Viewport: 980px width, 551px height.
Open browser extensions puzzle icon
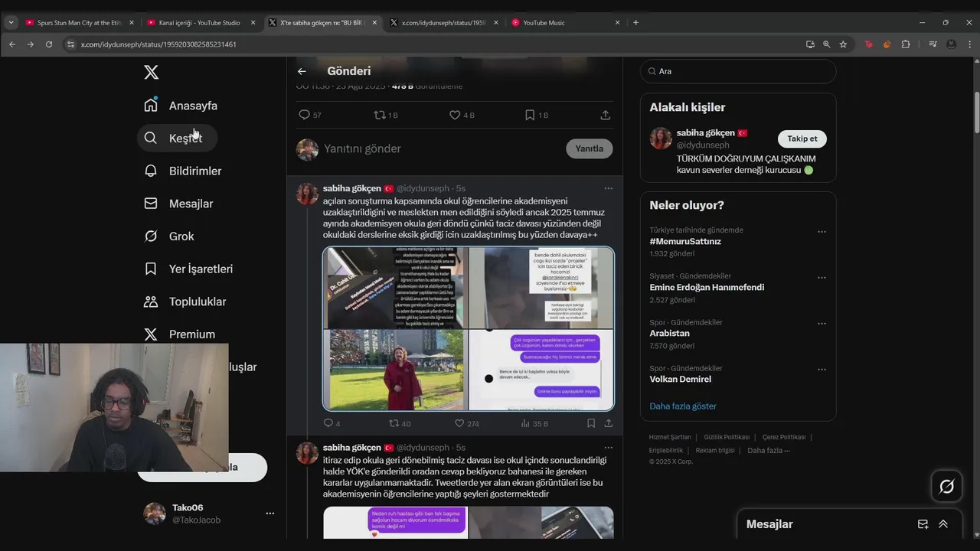pos(906,44)
